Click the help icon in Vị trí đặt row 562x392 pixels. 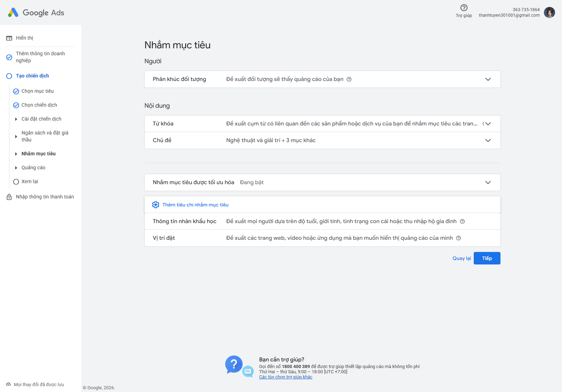click(458, 238)
